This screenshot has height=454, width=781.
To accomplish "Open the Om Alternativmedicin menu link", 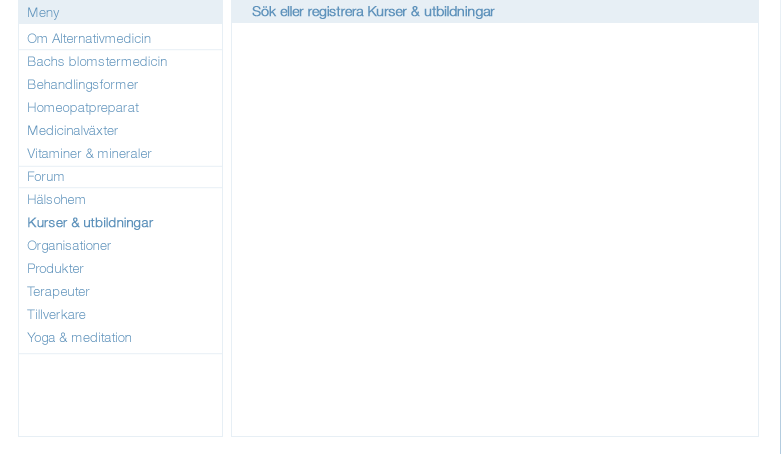I will (x=89, y=38).
